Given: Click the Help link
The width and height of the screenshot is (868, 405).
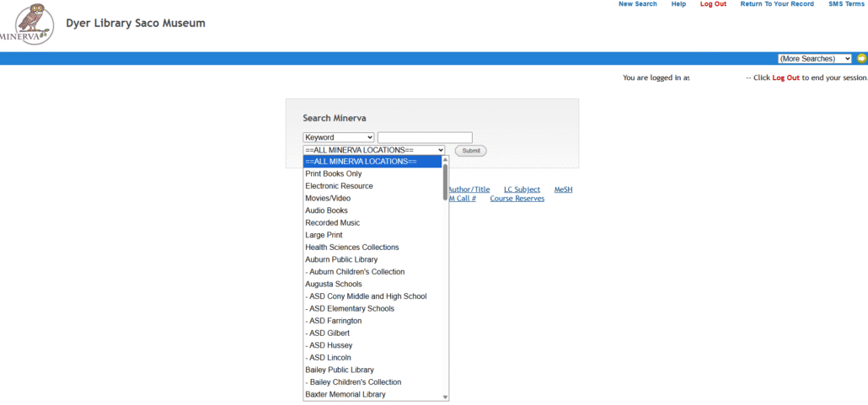Looking at the screenshot, I should click(678, 4).
